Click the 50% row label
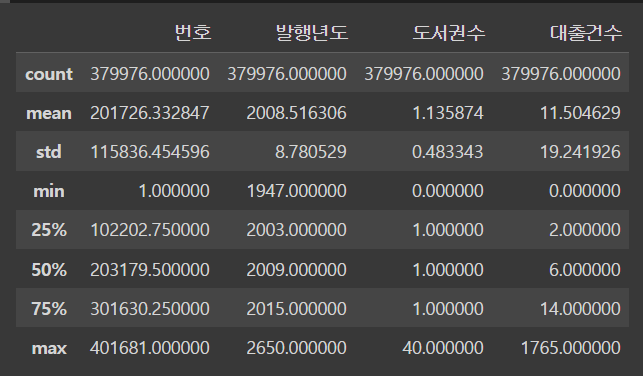The image size is (643, 376). click(49, 270)
